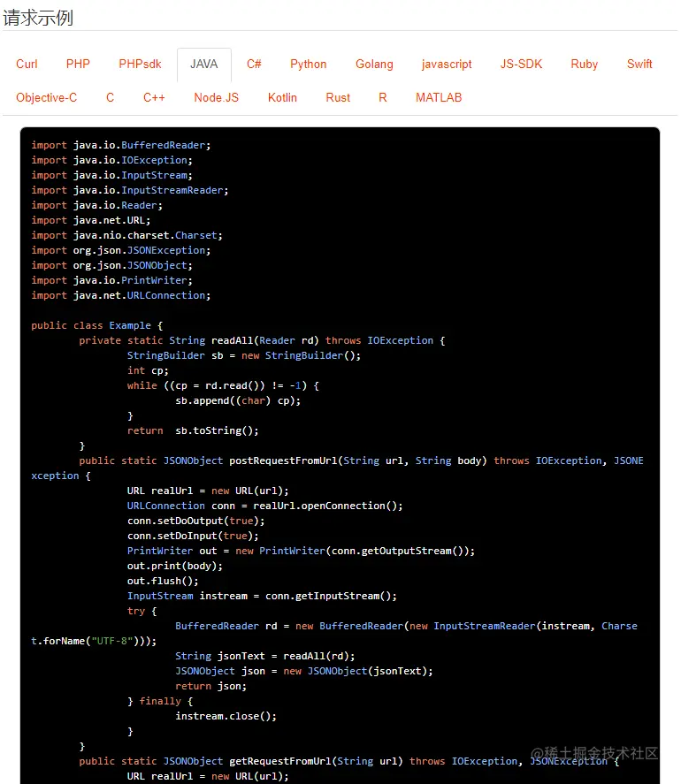
Task: Switch to the Node.JS tab
Action: point(216,97)
